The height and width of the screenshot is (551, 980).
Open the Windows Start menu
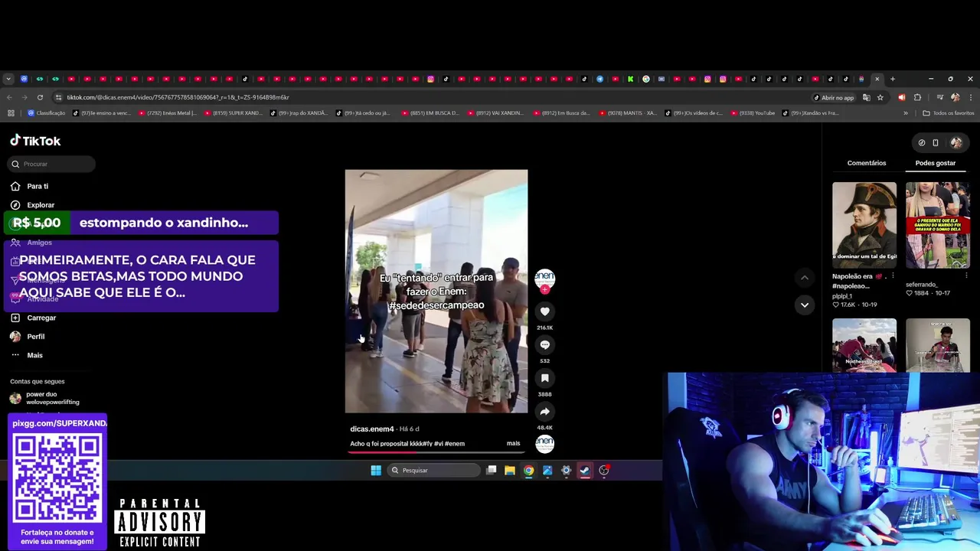pyautogui.click(x=376, y=470)
